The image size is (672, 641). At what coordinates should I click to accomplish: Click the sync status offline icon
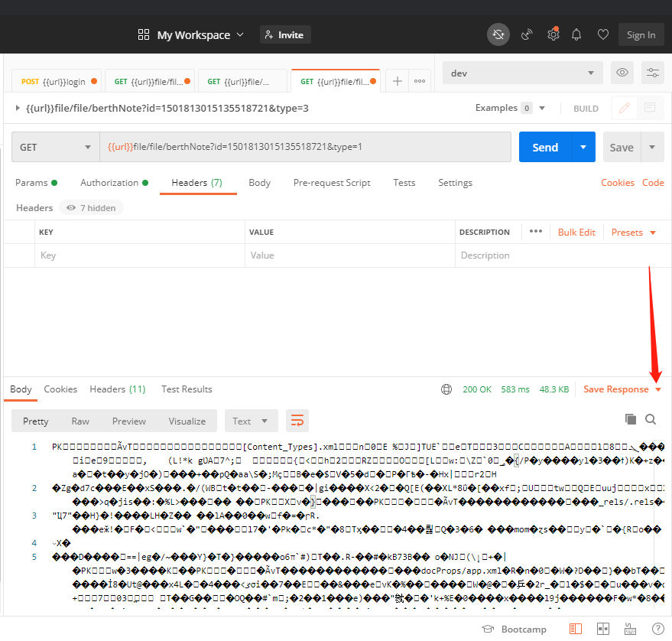[498, 34]
